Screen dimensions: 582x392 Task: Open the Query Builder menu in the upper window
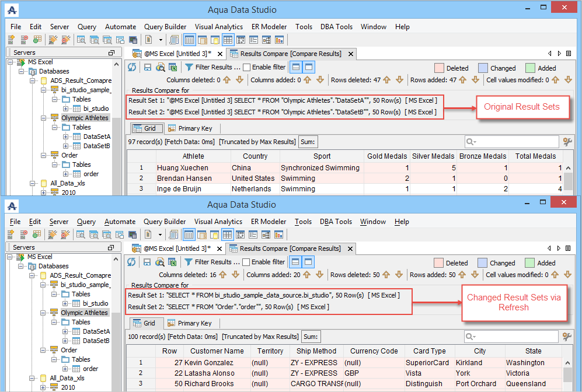165,27
